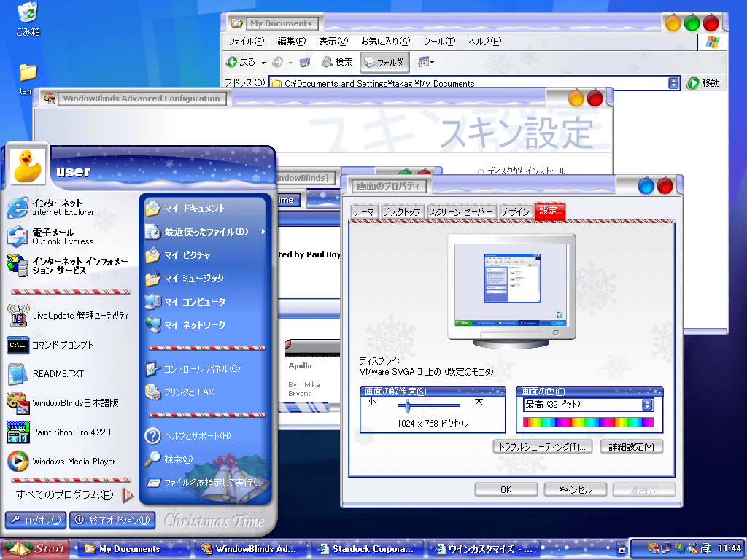Open the Back button history dropdown arrow
The width and height of the screenshot is (747, 560).
pos(263,63)
